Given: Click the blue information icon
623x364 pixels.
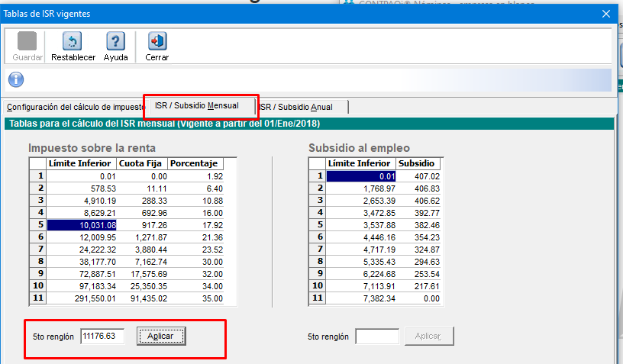Looking at the screenshot, I should point(15,80).
